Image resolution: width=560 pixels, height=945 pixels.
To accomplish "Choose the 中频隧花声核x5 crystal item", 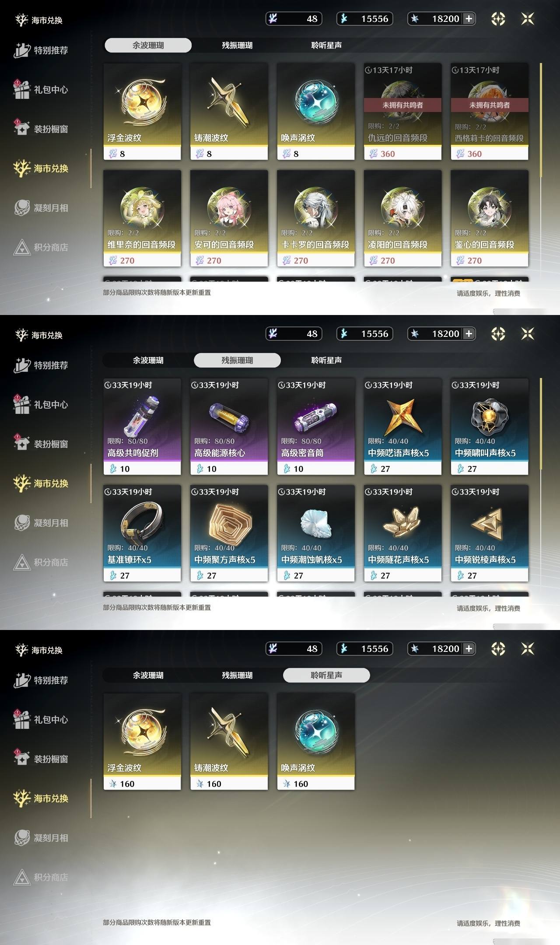I will coord(402,533).
